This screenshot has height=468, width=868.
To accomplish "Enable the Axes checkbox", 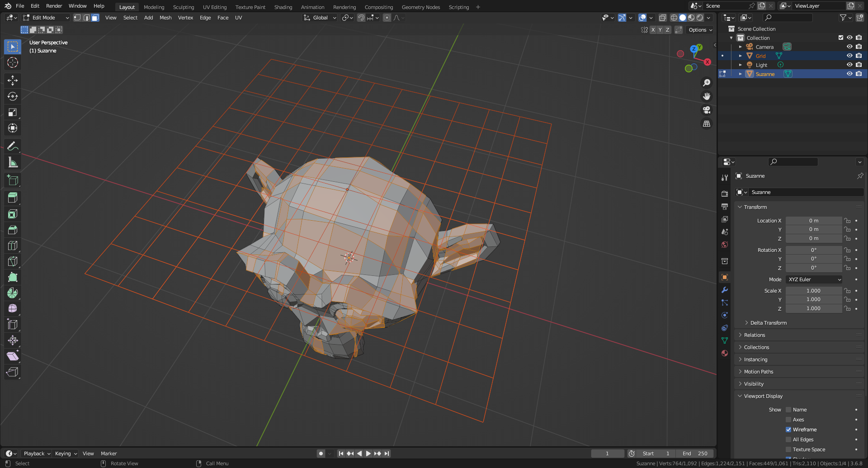I will [788, 420].
